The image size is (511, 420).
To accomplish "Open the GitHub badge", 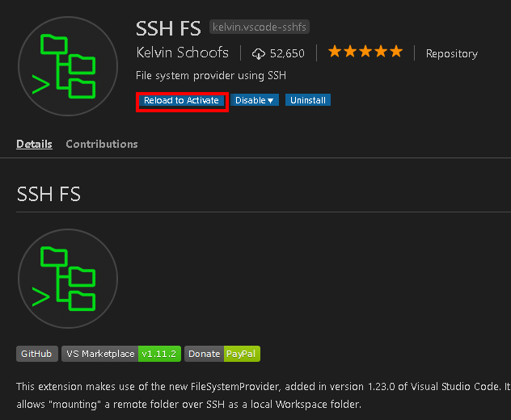I will pyautogui.click(x=36, y=354).
